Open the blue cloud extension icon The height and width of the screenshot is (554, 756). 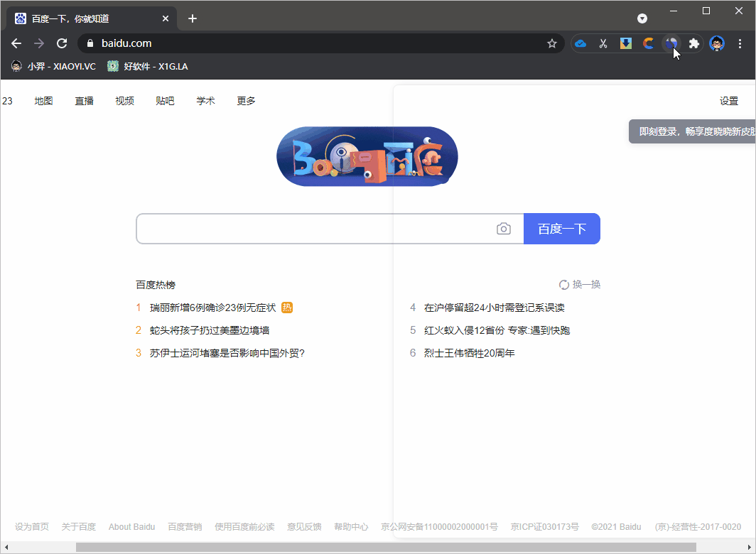[580, 43]
